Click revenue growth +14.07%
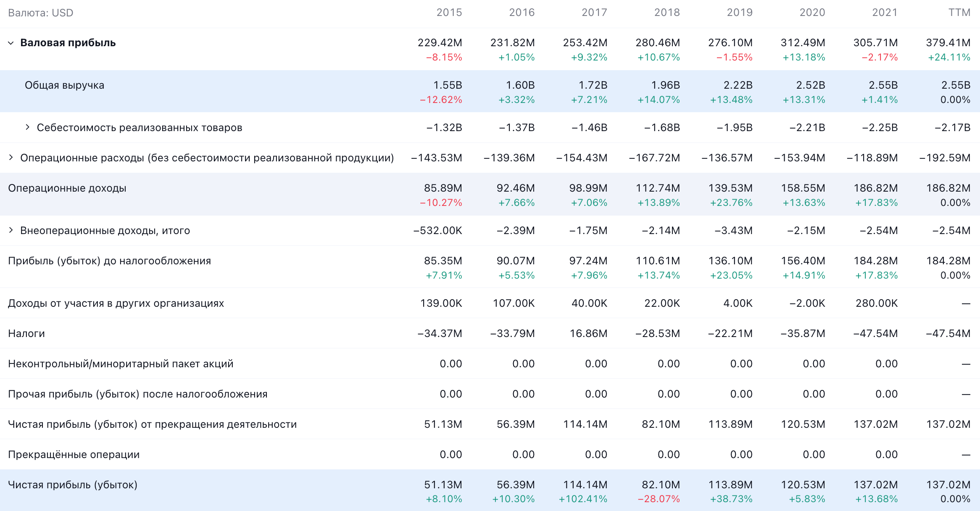 [x=659, y=100]
